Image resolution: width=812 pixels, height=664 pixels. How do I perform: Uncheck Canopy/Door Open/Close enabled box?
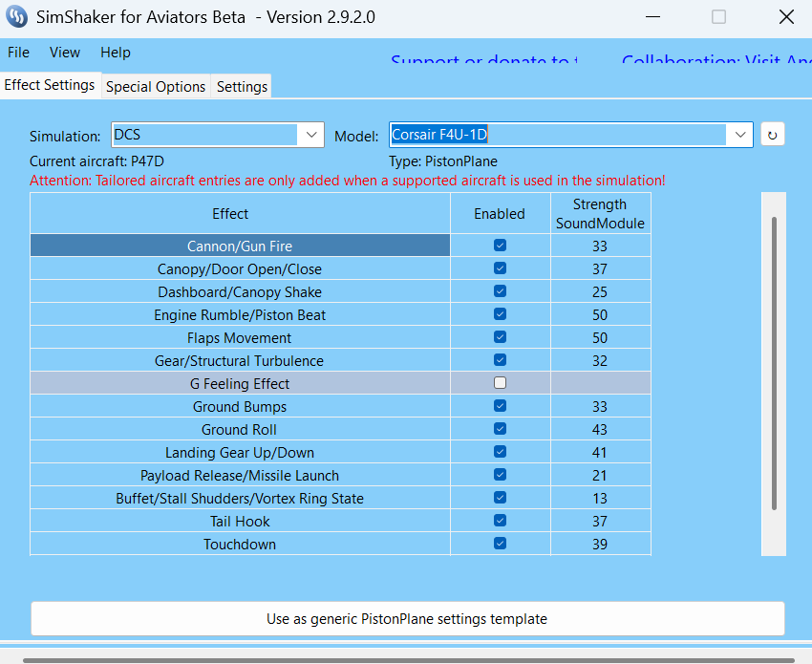500,268
